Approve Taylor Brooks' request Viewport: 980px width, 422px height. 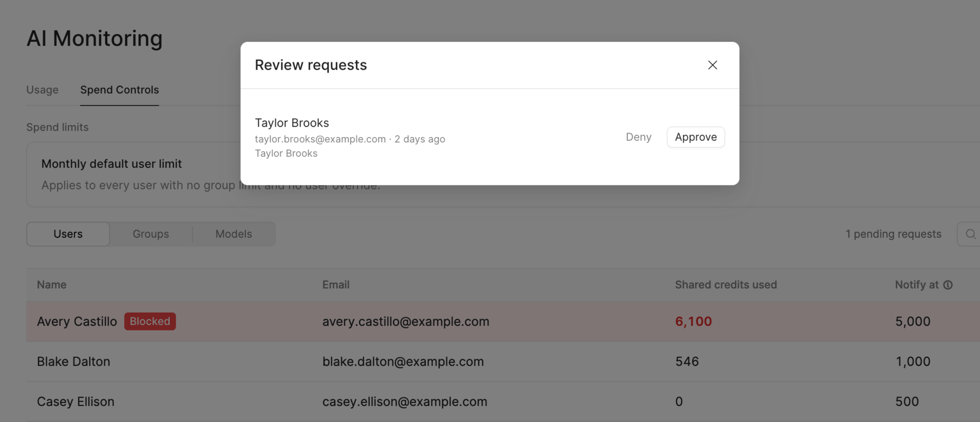(696, 137)
